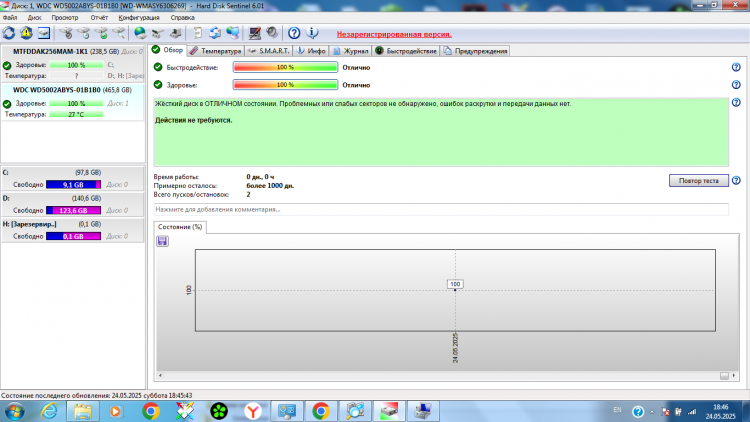
Task: Click the disk with green checkmark icon
Action: click(101, 33)
